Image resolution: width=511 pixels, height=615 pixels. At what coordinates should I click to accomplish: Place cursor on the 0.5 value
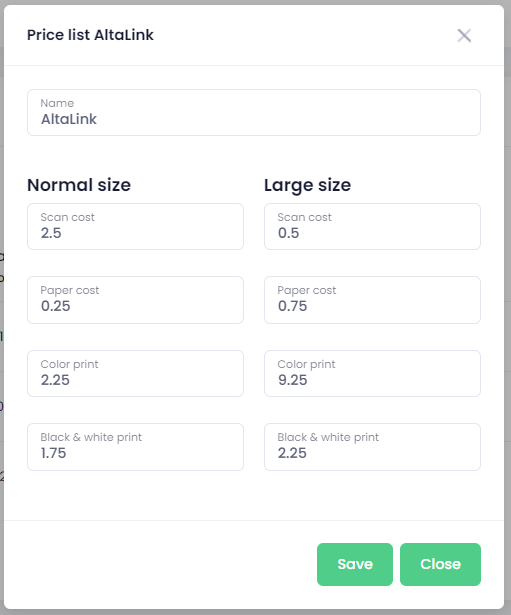click(x=289, y=233)
